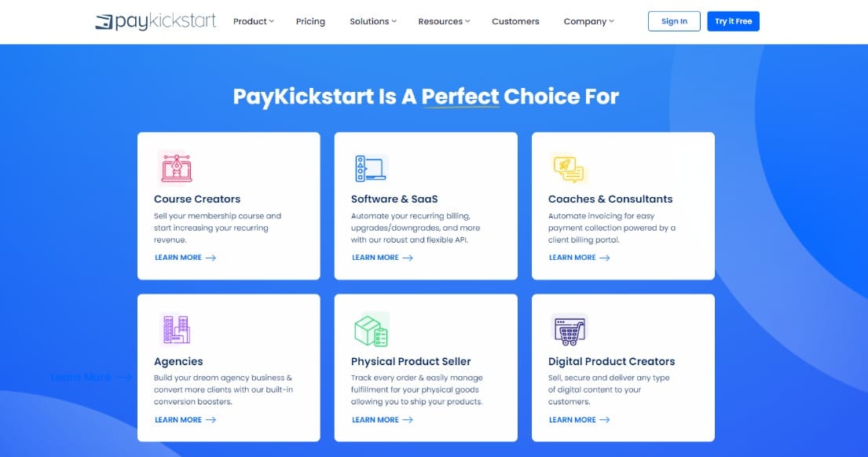Open the Pricing page
Image resolution: width=868 pixels, height=457 pixels.
310,21
